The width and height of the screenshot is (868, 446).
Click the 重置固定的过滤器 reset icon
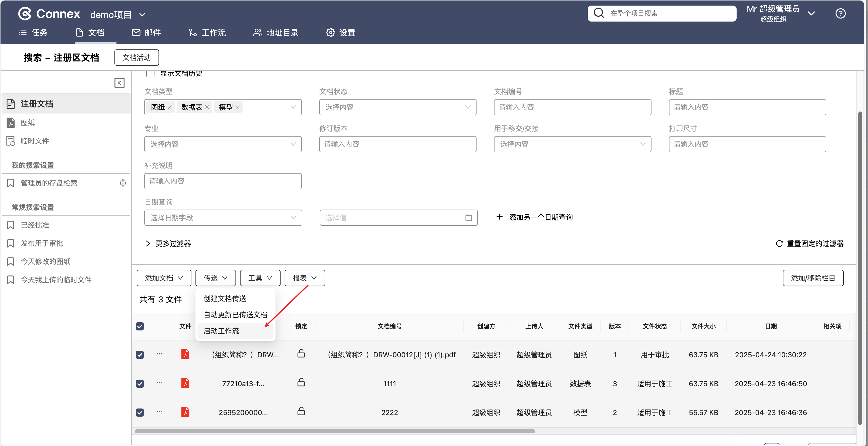coord(779,243)
